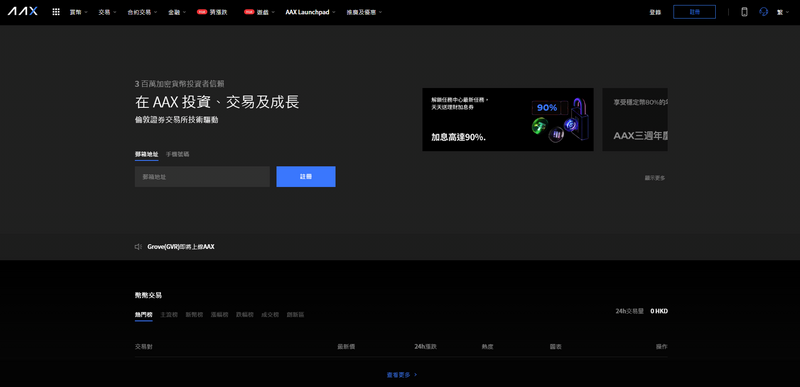
Task: Open the mobile phone download icon
Action: coord(744,12)
